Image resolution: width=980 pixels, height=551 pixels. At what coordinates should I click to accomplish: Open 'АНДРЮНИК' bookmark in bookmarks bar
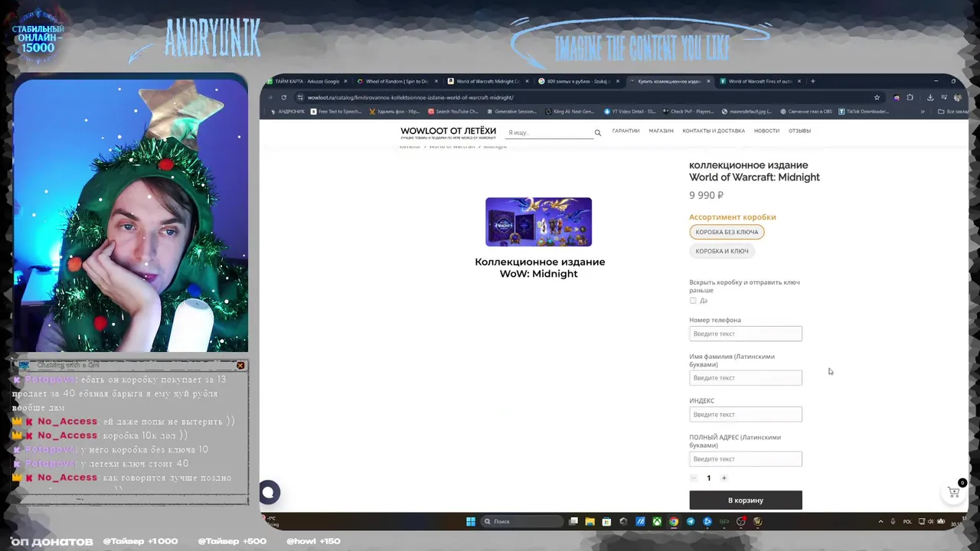point(288,112)
